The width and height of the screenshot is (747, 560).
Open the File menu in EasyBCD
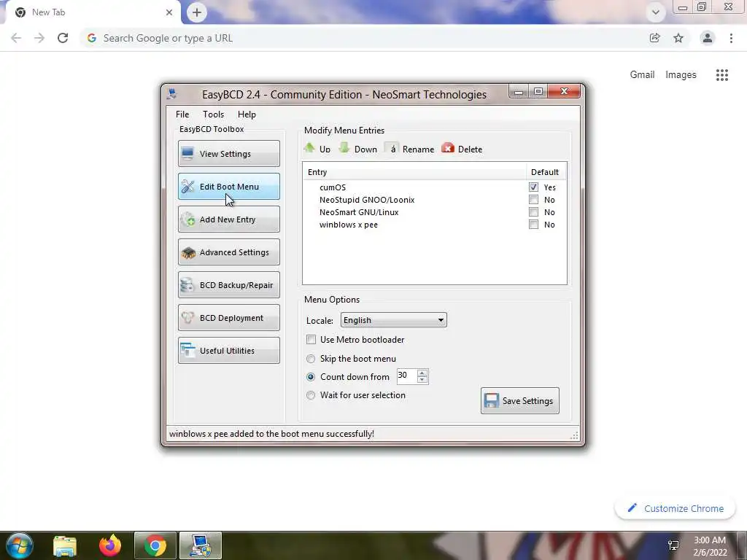[182, 114]
